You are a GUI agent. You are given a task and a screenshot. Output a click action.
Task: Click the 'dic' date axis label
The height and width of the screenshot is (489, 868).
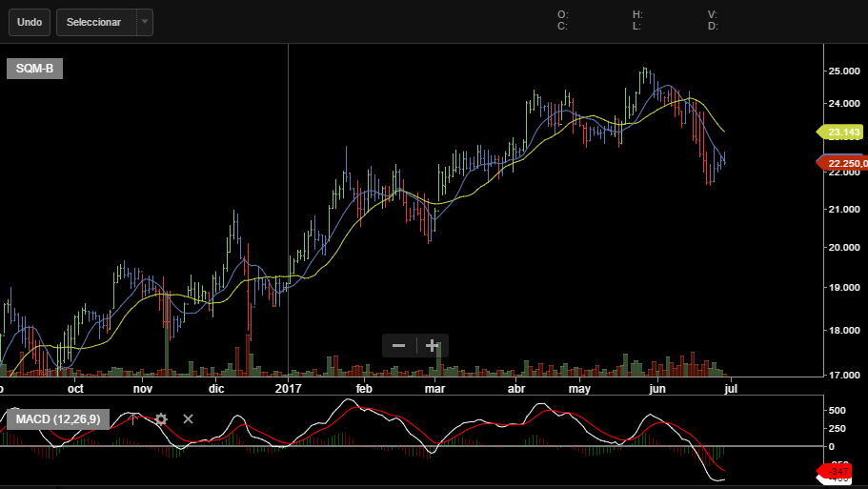(x=216, y=388)
